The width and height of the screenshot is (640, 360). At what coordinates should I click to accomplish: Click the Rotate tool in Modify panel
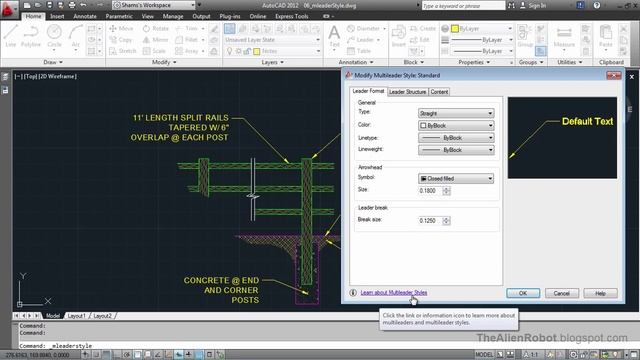click(x=156, y=29)
